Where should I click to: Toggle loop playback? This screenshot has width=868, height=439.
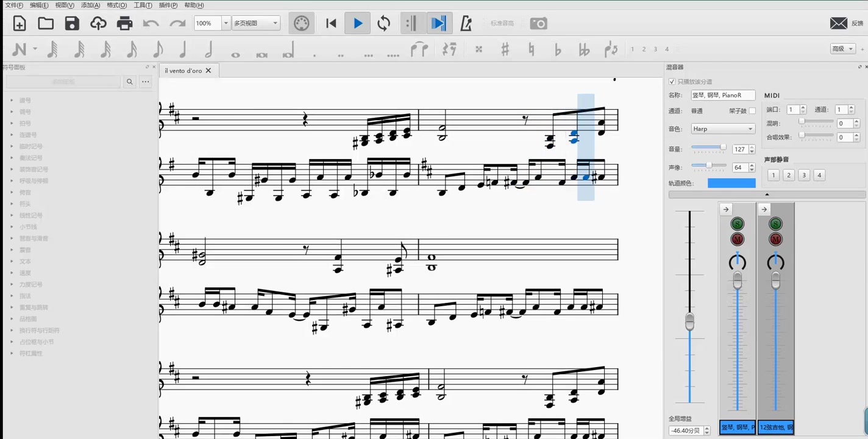tap(384, 24)
